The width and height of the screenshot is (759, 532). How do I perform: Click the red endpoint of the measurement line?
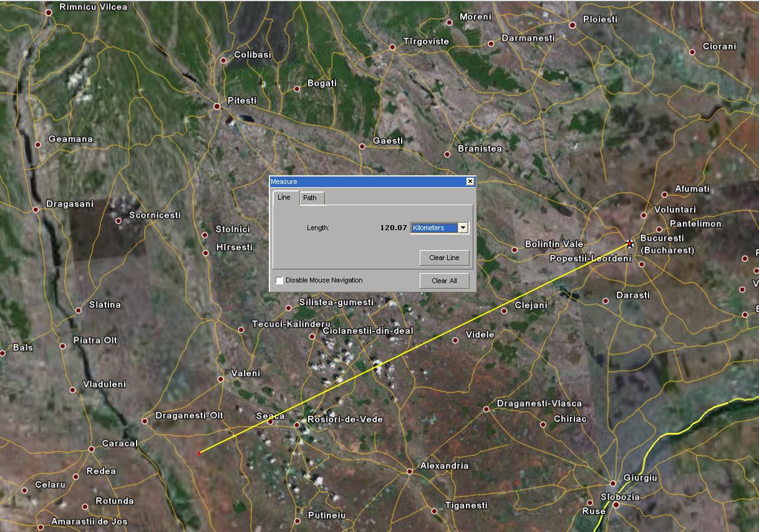pyautogui.click(x=199, y=453)
